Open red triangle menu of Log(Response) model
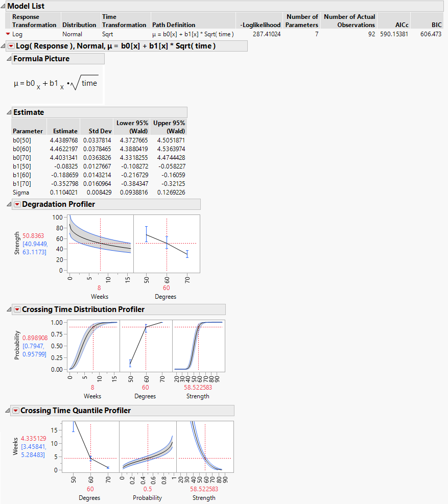Image resolution: width=448 pixels, height=504 pixels. (x=11, y=46)
